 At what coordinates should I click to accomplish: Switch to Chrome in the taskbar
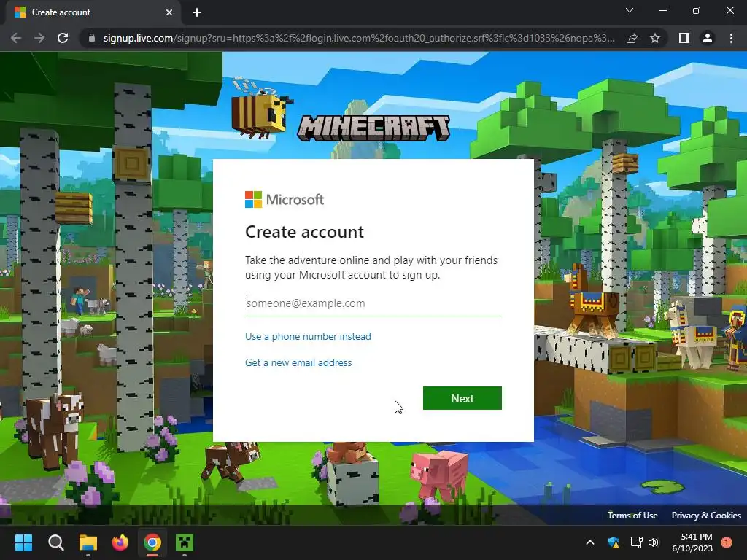(152, 542)
